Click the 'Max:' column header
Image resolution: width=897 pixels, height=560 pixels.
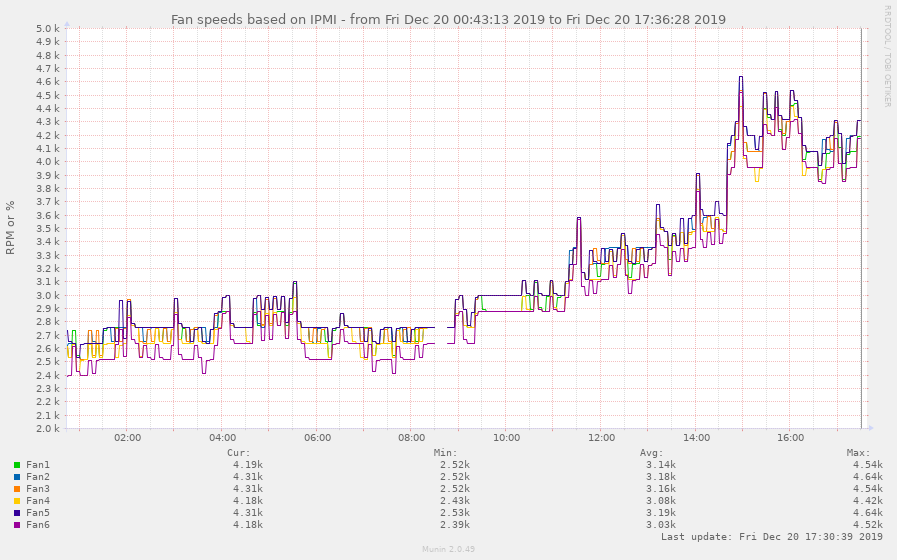tap(859, 452)
